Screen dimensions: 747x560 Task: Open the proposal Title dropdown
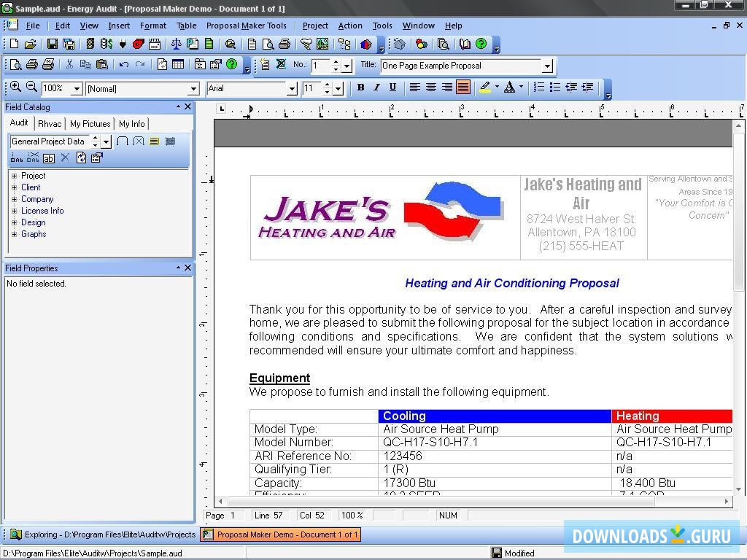[547, 66]
